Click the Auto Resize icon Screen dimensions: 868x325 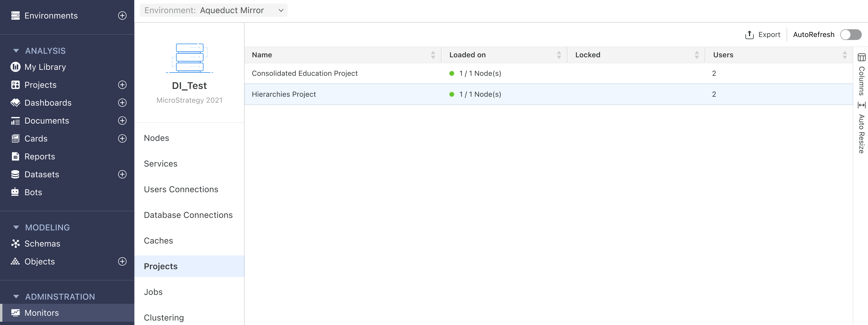pos(861,105)
